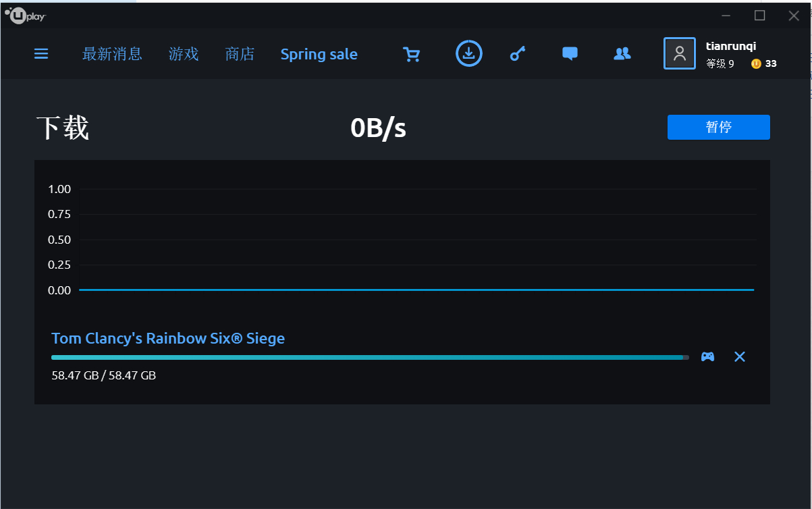
Task: Cancel the Rainbow Six Siege download
Action: click(x=740, y=356)
